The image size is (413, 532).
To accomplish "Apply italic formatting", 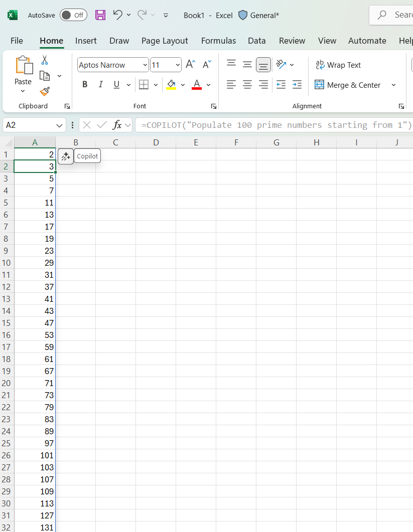I will [x=100, y=84].
